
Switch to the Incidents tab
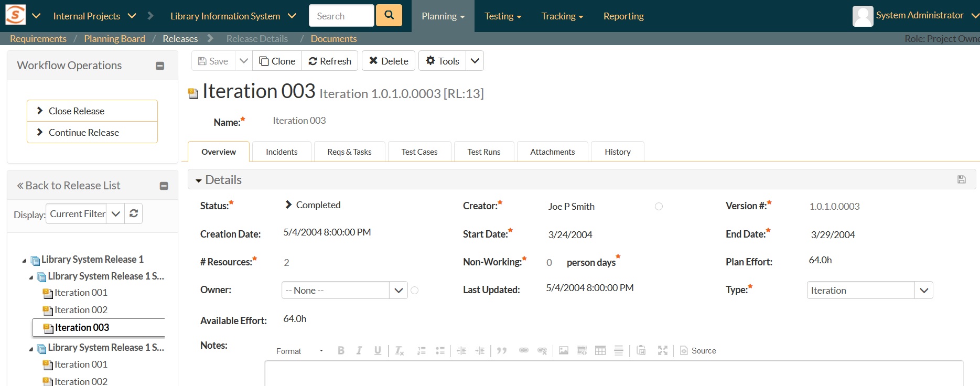click(x=282, y=152)
